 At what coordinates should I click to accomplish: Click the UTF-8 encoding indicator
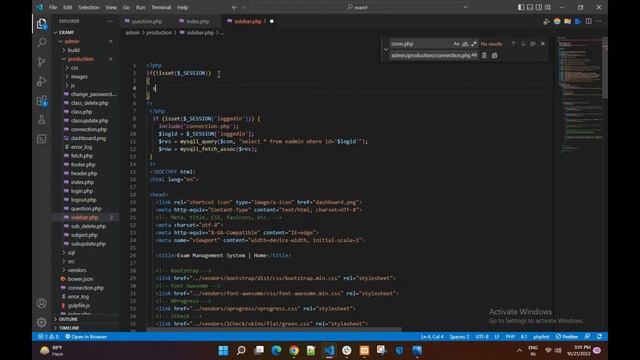pos(482,337)
